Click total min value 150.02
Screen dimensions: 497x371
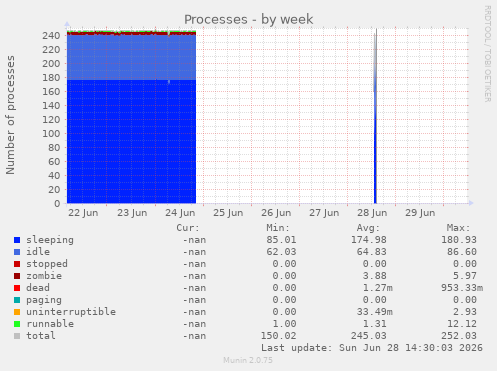click(278, 336)
